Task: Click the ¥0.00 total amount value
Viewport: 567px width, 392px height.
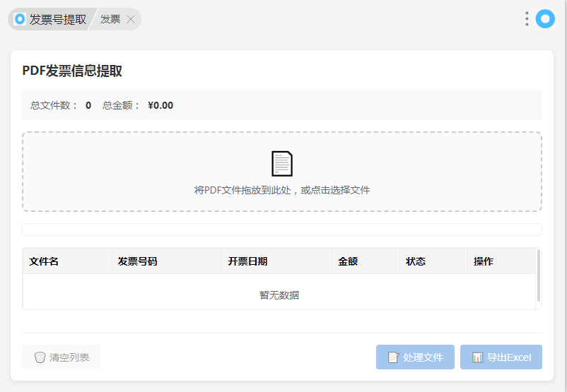Action: [160, 105]
